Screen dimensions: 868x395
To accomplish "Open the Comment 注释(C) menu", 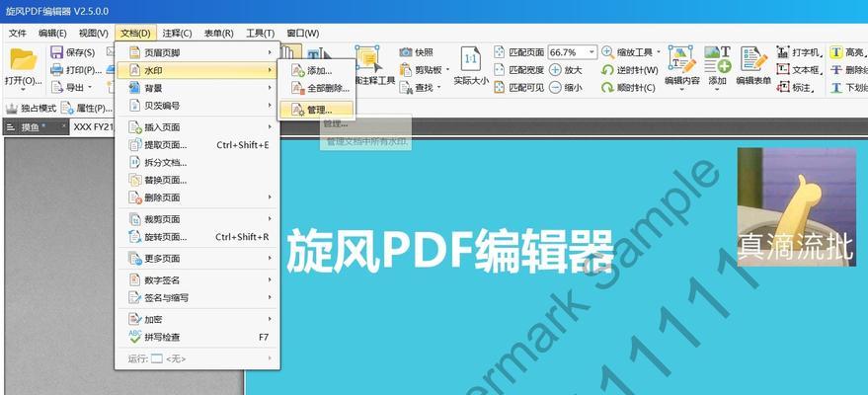I will (x=177, y=34).
